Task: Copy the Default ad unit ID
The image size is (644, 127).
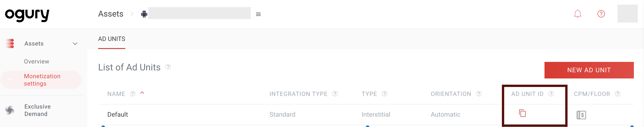Action: tap(522, 113)
